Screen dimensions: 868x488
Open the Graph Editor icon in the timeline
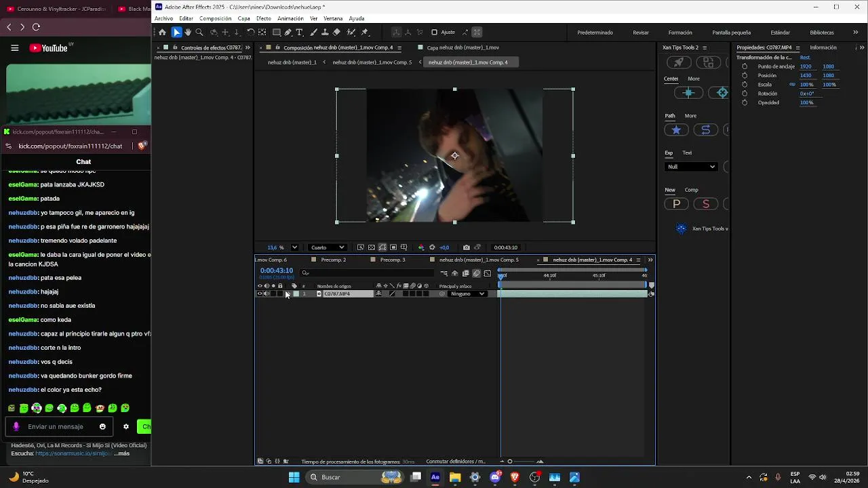[488, 273]
